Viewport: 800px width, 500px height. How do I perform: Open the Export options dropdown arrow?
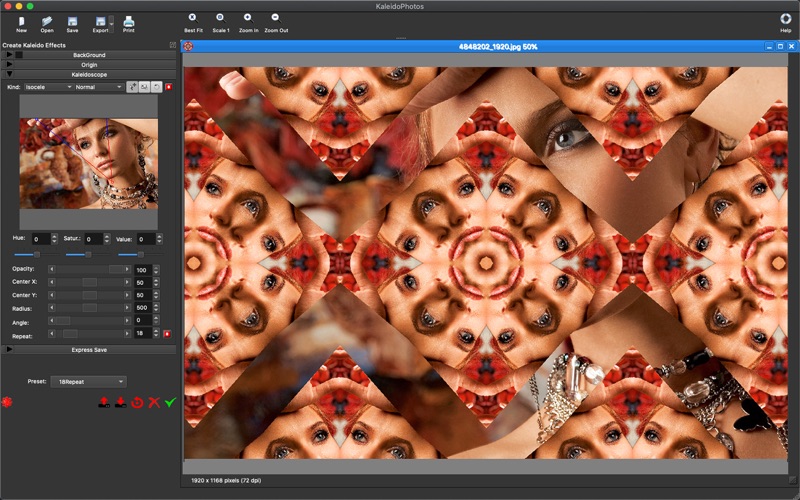[x=111, y=24]
